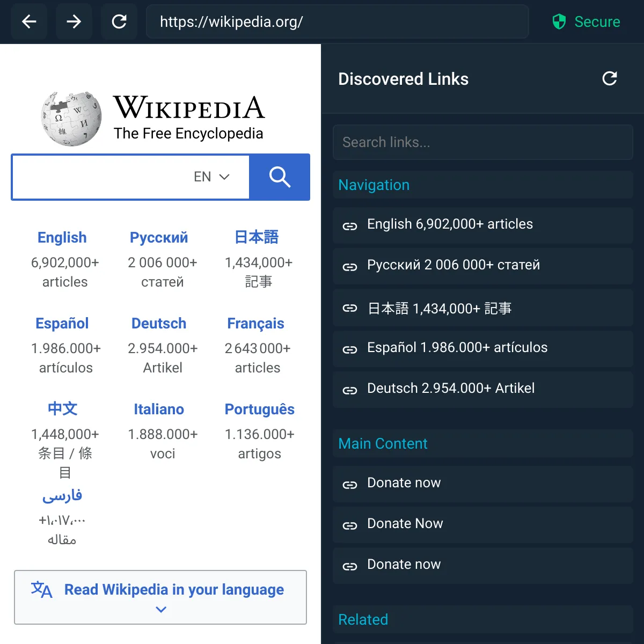644x644 pixels.
Task: Open Русский Wikipedia link on the page
Action: click(x=159, y=237)
